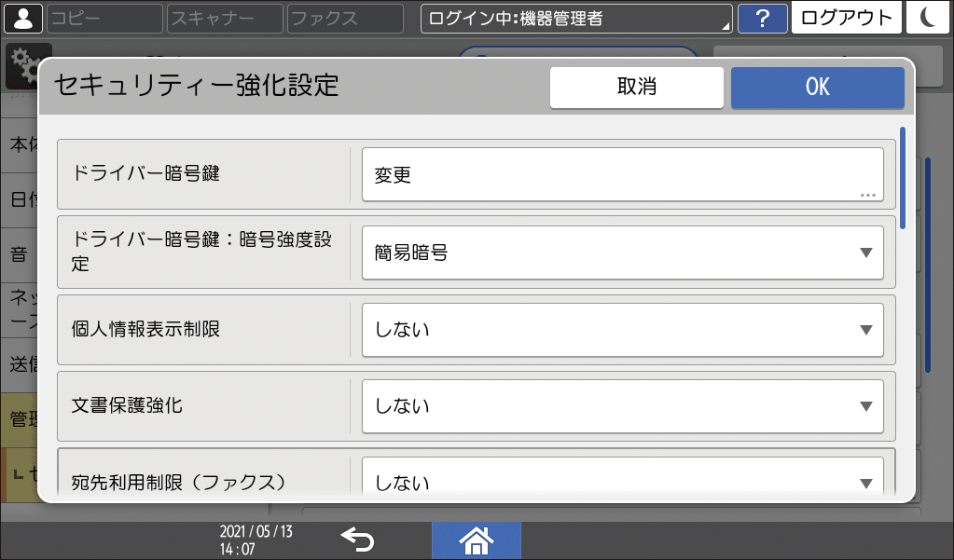
Task: Open the 簡易暗号 encryption strength dropdown
Action: point(621,252)
